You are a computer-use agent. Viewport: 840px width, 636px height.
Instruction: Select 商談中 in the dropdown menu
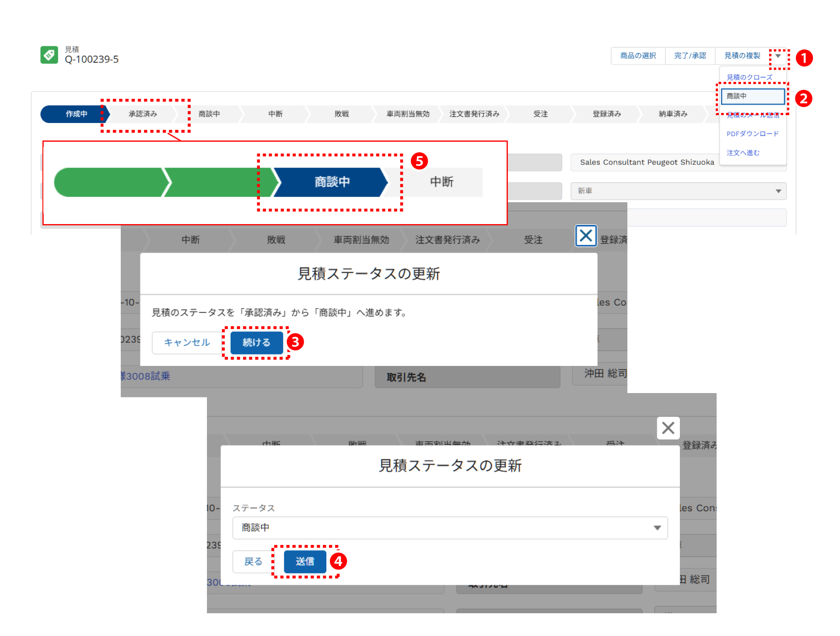[x=752, y=96]
